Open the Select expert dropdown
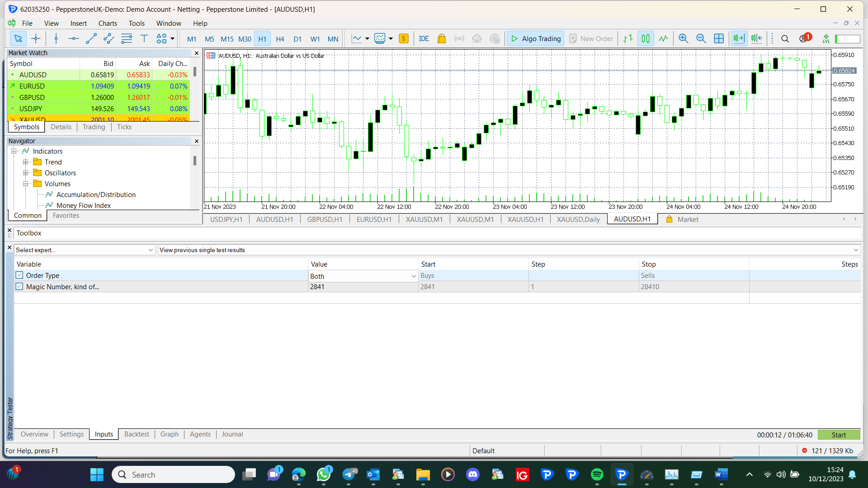The image size is (868, 488). point(85,250)
